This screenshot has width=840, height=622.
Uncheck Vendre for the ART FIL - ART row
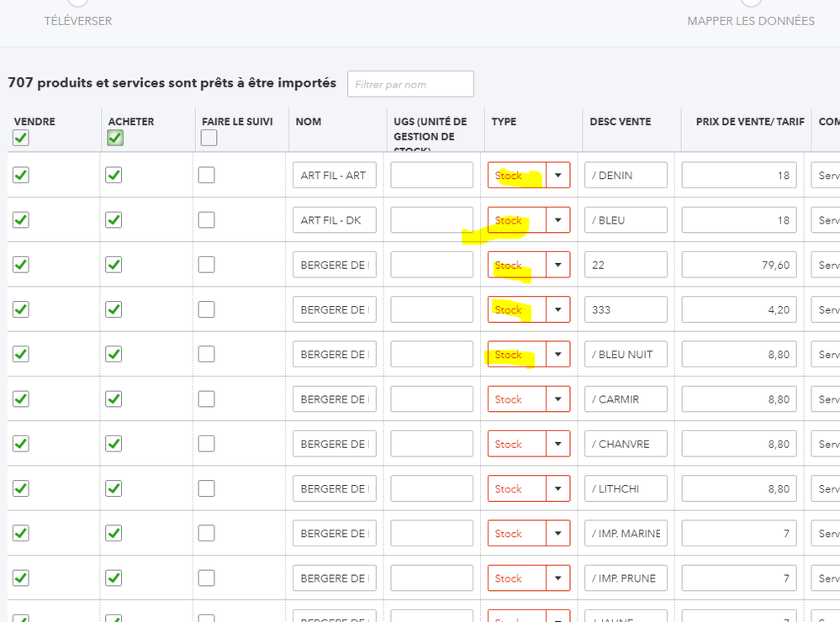(21, 175)
